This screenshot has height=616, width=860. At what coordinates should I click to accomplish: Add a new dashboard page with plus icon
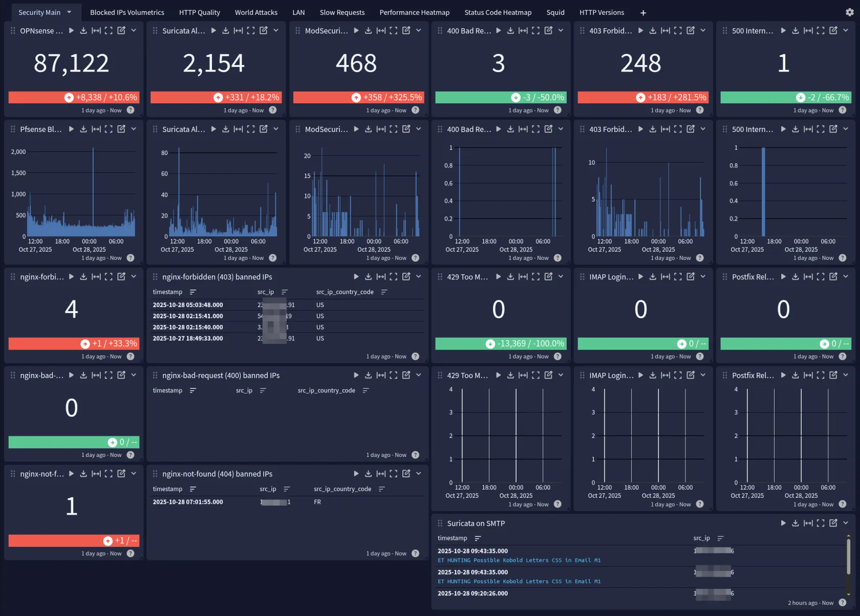click(x=643, y=13)
